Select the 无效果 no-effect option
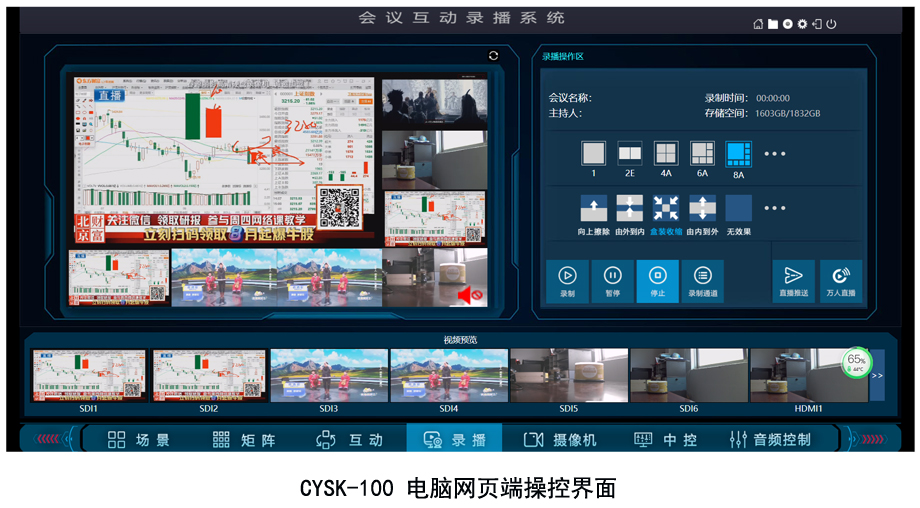Image resolution: width=920 pixels, height=508 pixels. click(738, 208)
